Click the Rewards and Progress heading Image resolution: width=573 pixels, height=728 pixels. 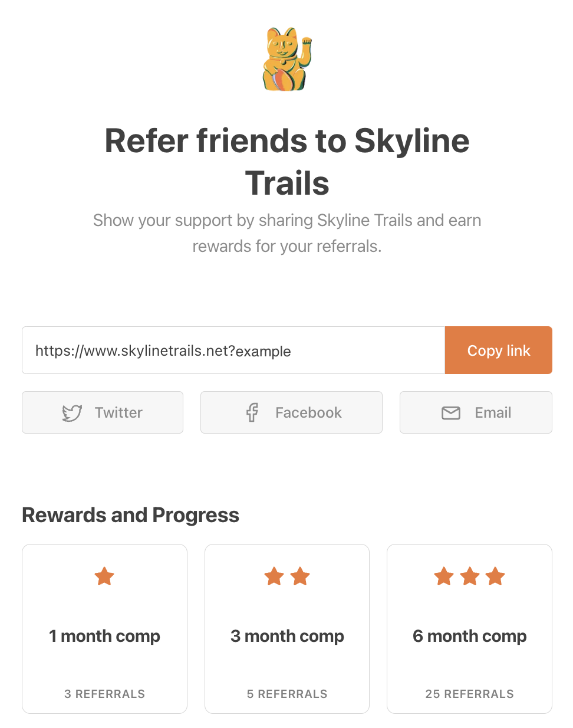pyautogui.click(x=130, y=514)
